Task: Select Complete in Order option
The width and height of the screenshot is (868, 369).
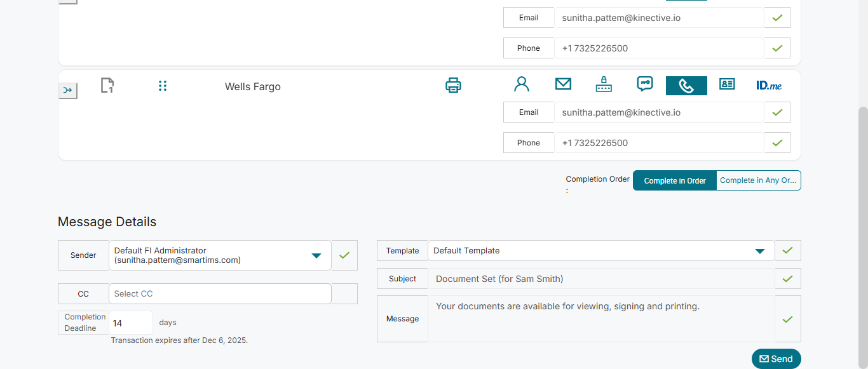Action: (x=675, y=181)
